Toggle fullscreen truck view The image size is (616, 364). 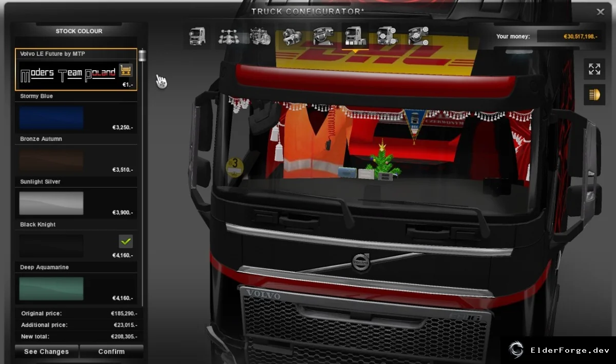[594, 69]
